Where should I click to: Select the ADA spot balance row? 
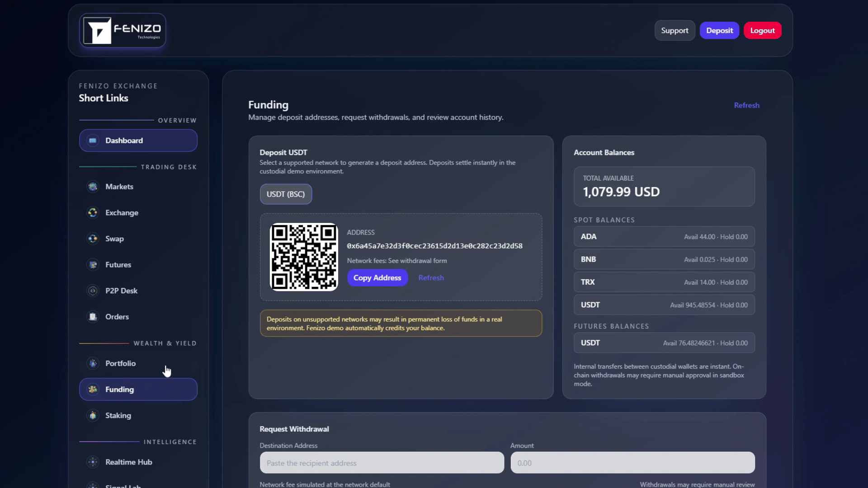coord(664,236)
